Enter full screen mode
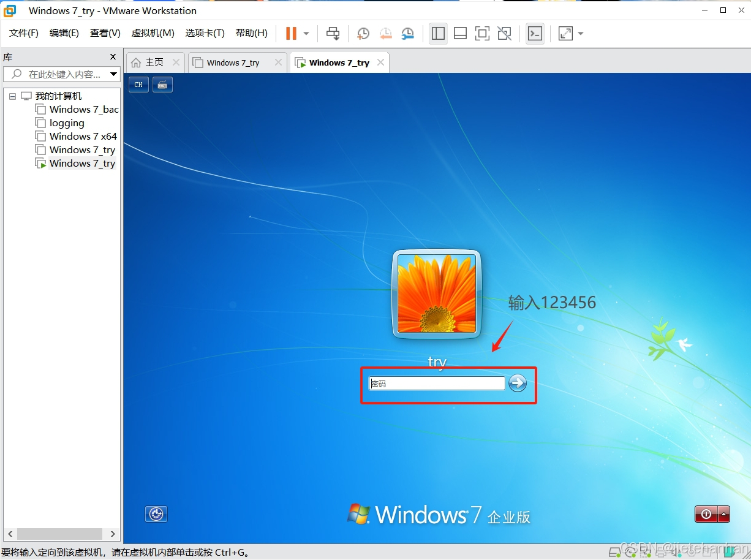 (482, 33)
